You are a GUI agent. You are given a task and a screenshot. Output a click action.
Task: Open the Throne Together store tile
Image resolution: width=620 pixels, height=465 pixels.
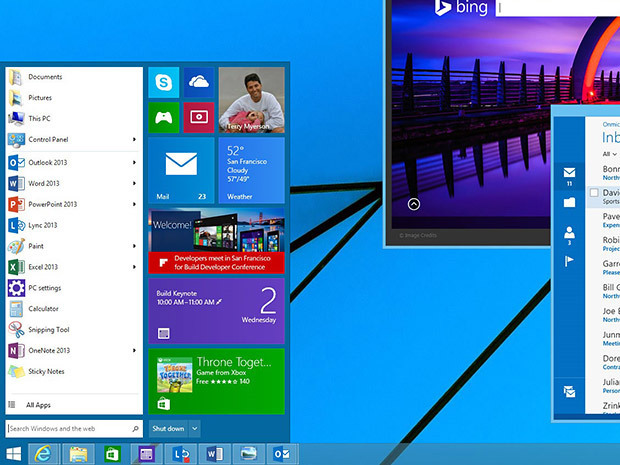click(216, 382)
